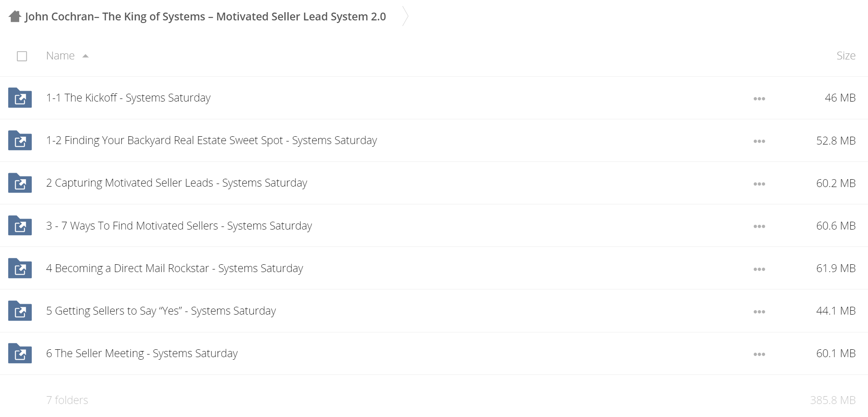Viewport: 868px width, 417px height.
Task: Click folder icon for Finding Your Backyard
Action: pyautogui.click(x=20, y=140)
